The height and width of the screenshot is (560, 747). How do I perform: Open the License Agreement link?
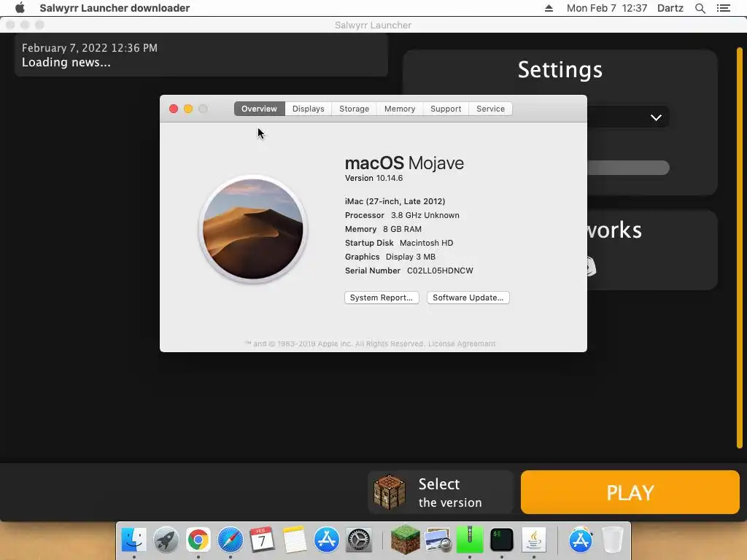[x=462, y=344]
